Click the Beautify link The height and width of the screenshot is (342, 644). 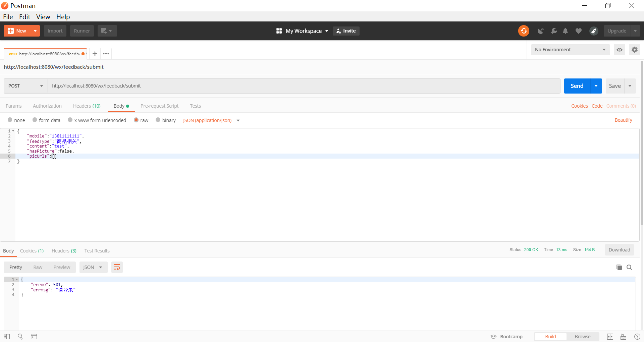623,120
